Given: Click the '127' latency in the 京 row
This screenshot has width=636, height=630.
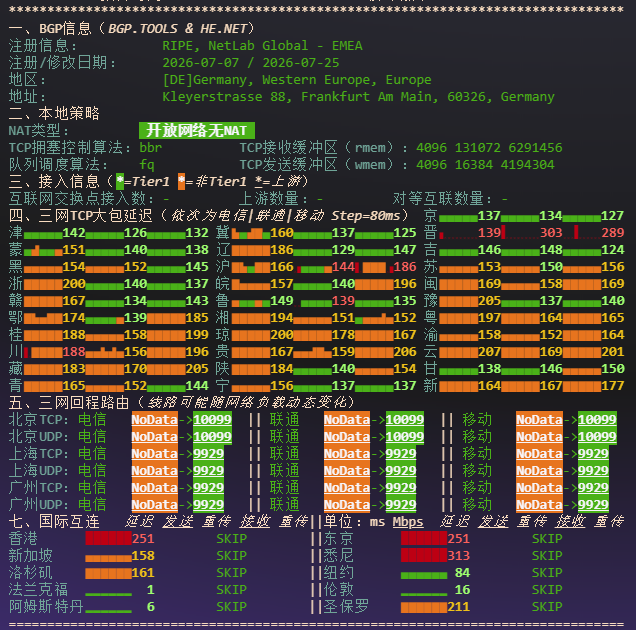Looking at the screenshot, I should click(612, 216).
